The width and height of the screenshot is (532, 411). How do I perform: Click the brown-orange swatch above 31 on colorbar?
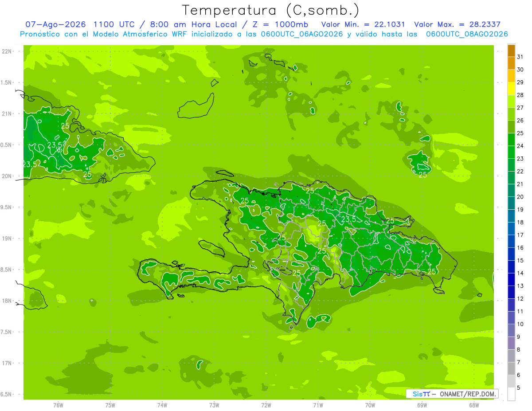click(511, 51)
